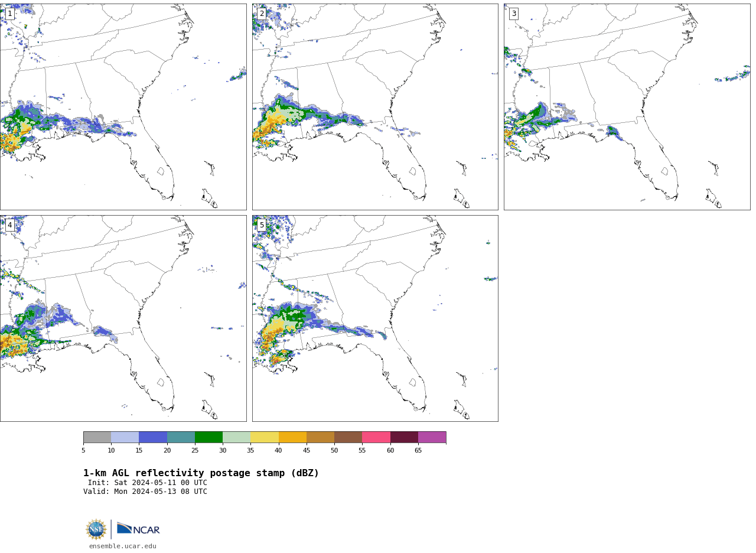Click the colorbar tick label 35

coord(250,451)
